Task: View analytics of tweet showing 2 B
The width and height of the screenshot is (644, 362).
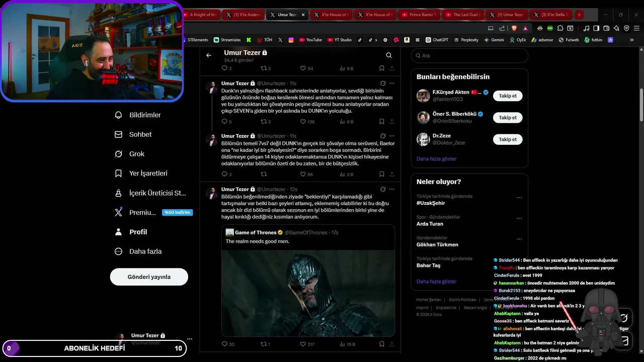Action: [347, 174]
